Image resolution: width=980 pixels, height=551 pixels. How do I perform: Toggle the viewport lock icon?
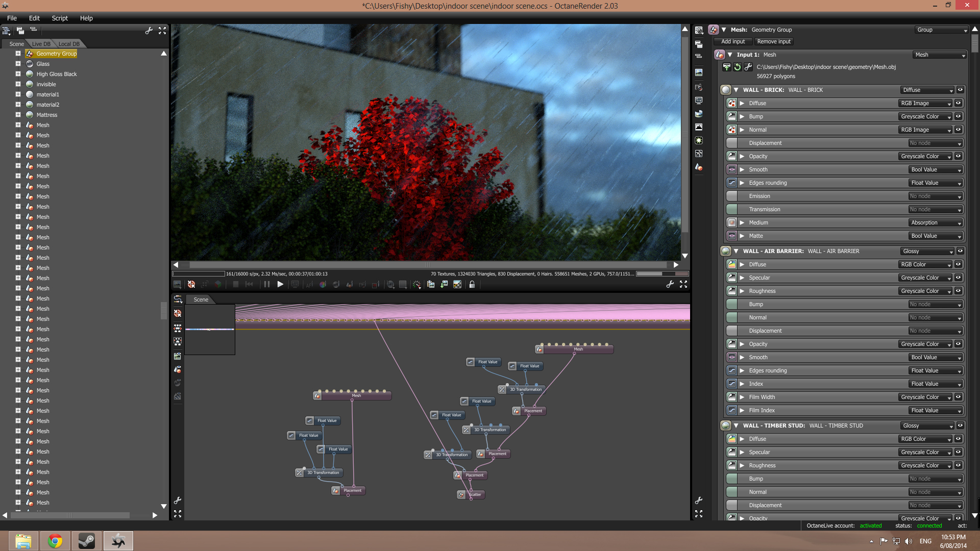(x=472, y=285)
